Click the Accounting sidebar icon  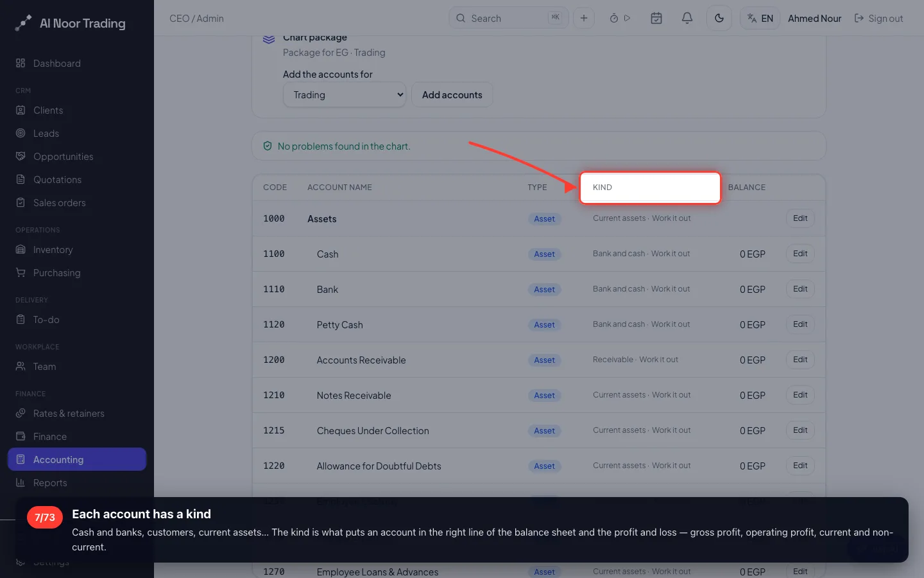pos(21,459)
